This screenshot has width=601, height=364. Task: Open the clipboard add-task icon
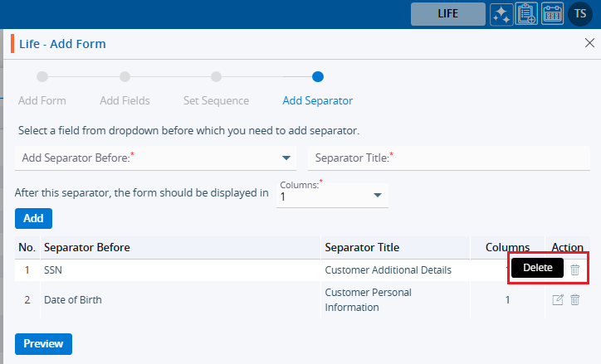(x=526, y=14)
